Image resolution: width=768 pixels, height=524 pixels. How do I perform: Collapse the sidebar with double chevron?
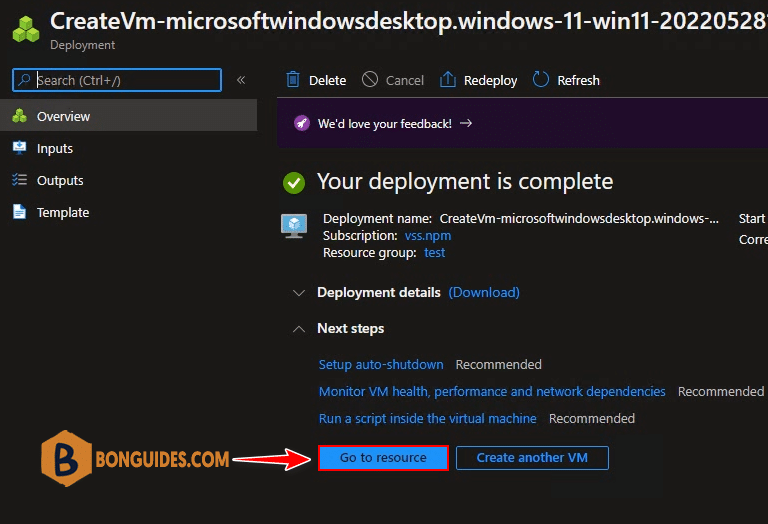coord(241,80)
